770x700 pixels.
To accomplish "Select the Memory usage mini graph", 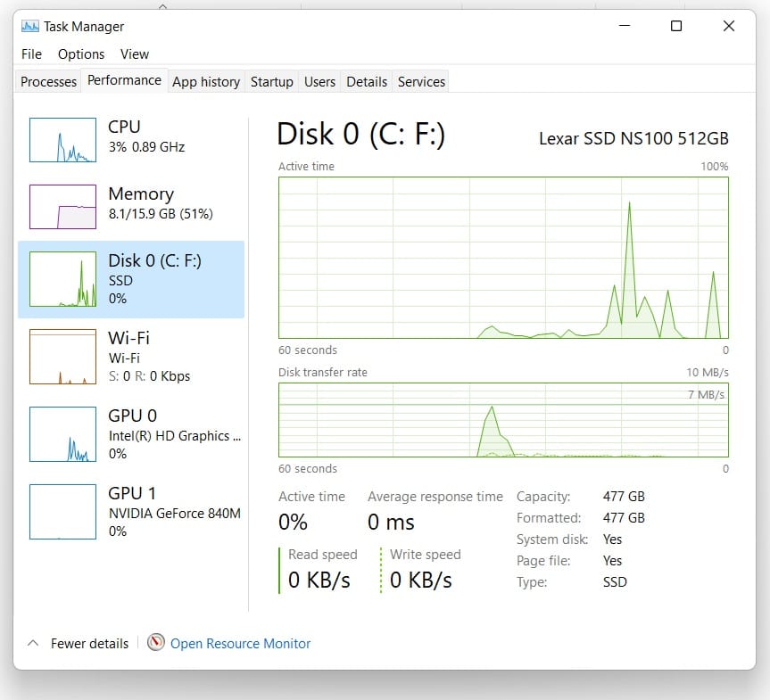I will click(62, 207).
